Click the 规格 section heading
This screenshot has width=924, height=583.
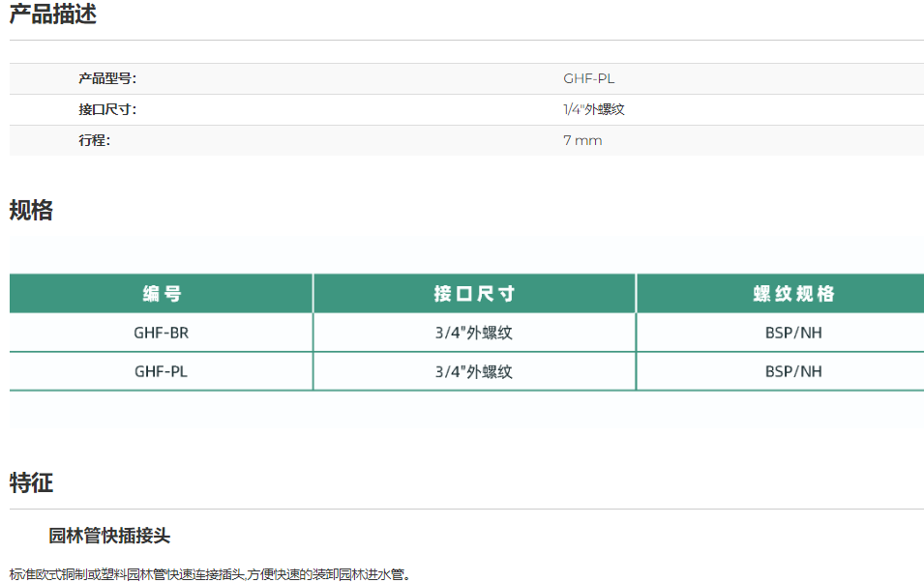[31, 211]
